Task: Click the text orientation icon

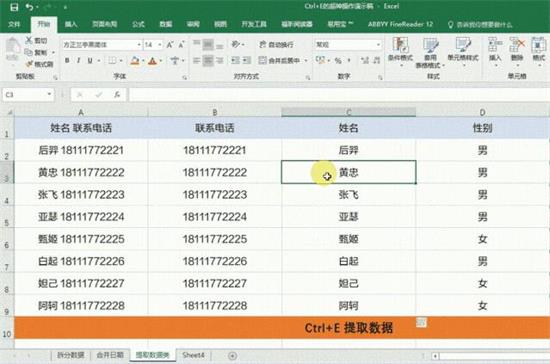Action: click(x=236, y=45)
